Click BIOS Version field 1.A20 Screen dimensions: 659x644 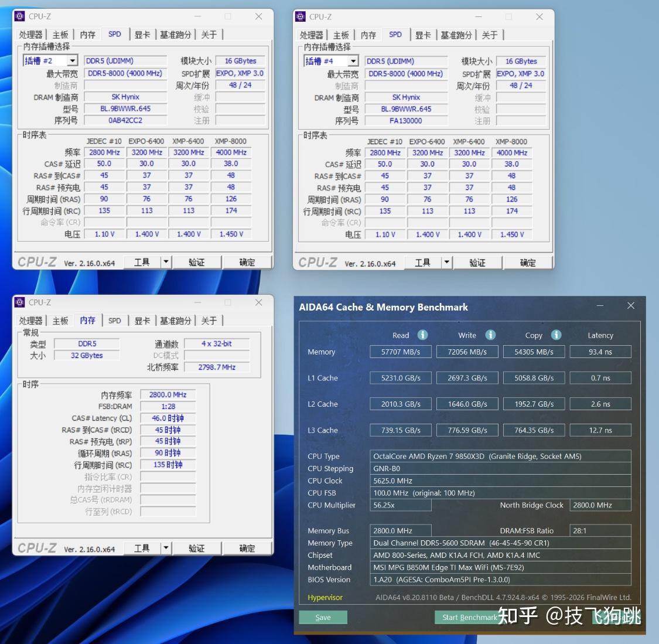coord(500,580)
